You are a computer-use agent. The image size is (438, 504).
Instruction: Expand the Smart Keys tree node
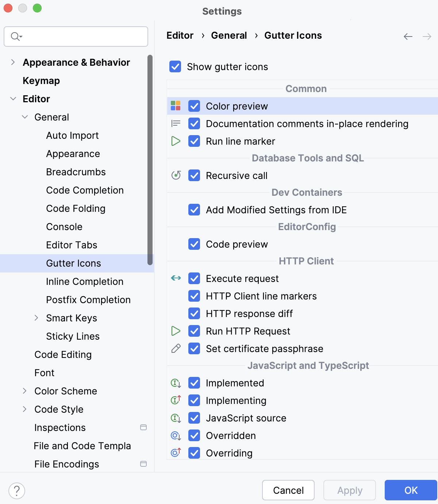36,318
